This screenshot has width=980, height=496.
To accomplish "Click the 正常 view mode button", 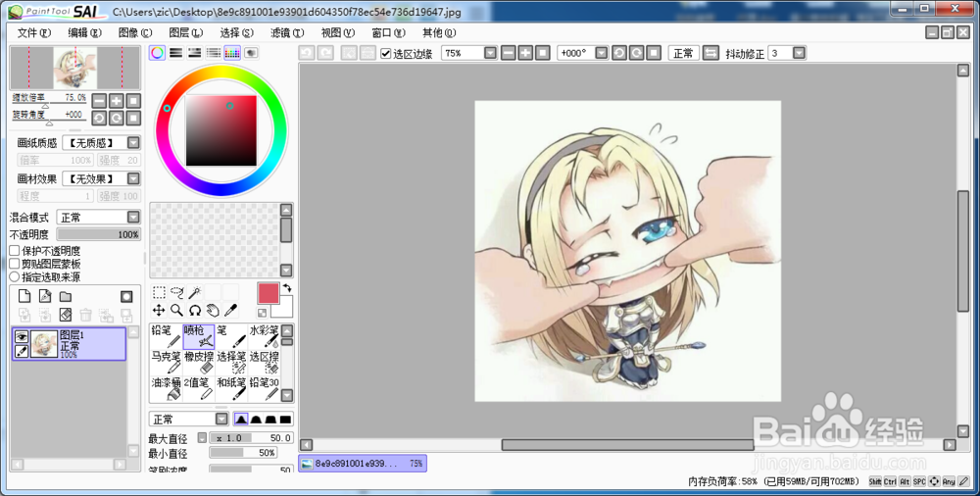I will click(x=683, y=53).
